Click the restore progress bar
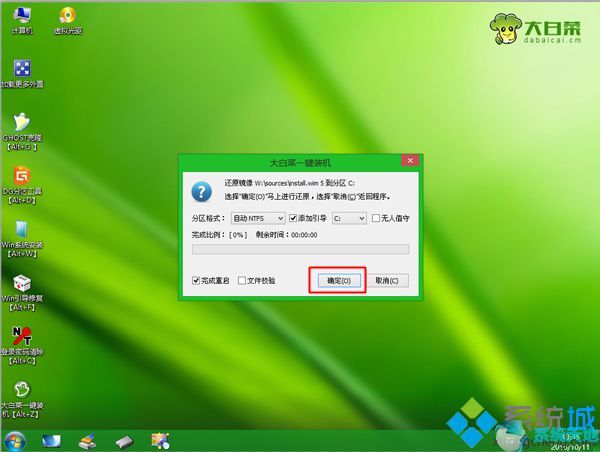Image resolution: width=600 pixels, height=452 pixels. [x=300, y=249]
